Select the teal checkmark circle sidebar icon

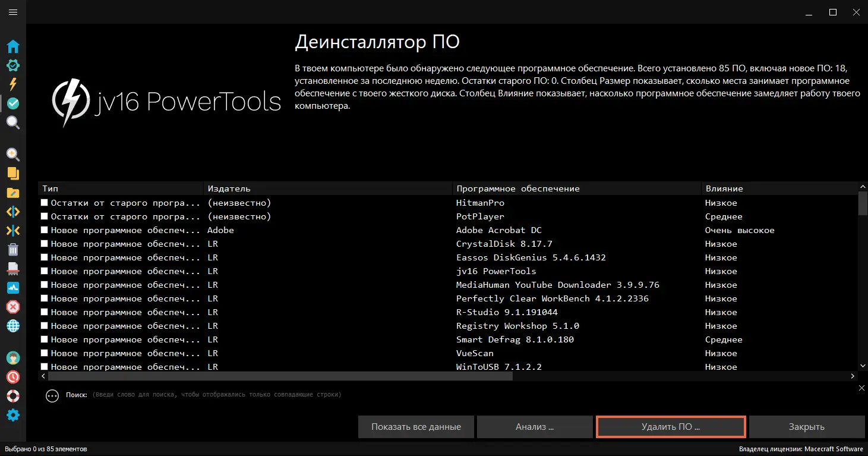tap(13, 103)
